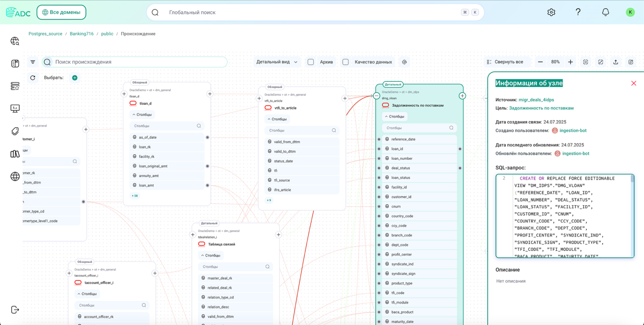The image size is (644, 325).
Task: Collapse Столбцы section of Таблица связей node
Action: tap(211, 256)
